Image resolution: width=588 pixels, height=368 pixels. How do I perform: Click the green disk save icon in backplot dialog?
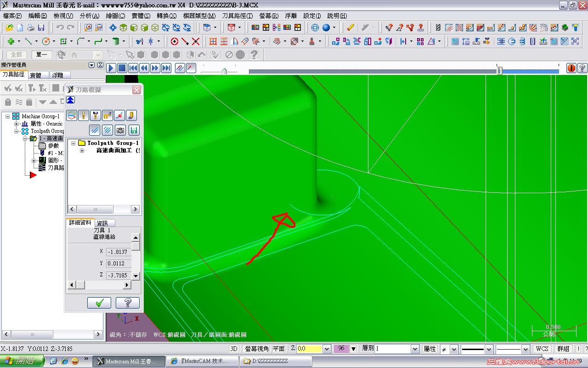[133, 130]
